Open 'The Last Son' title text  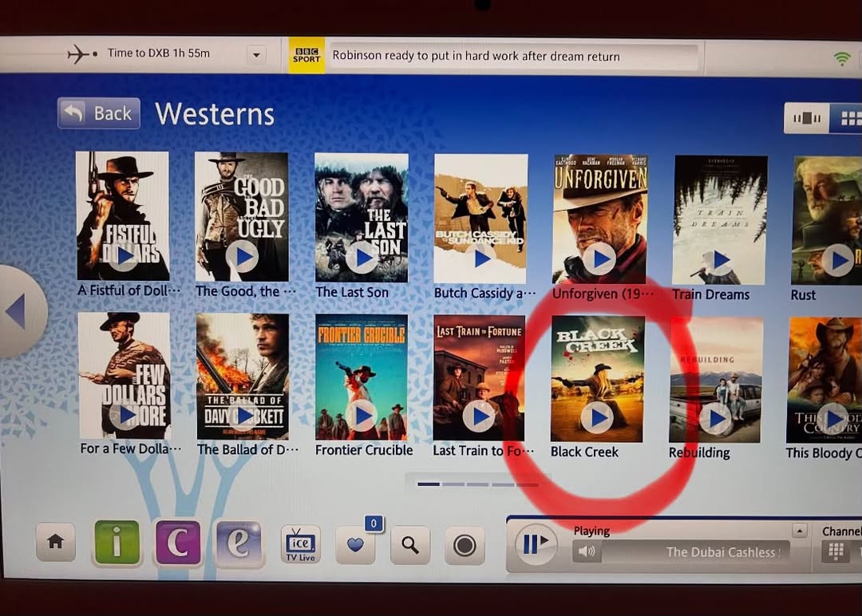click(352, 292)
